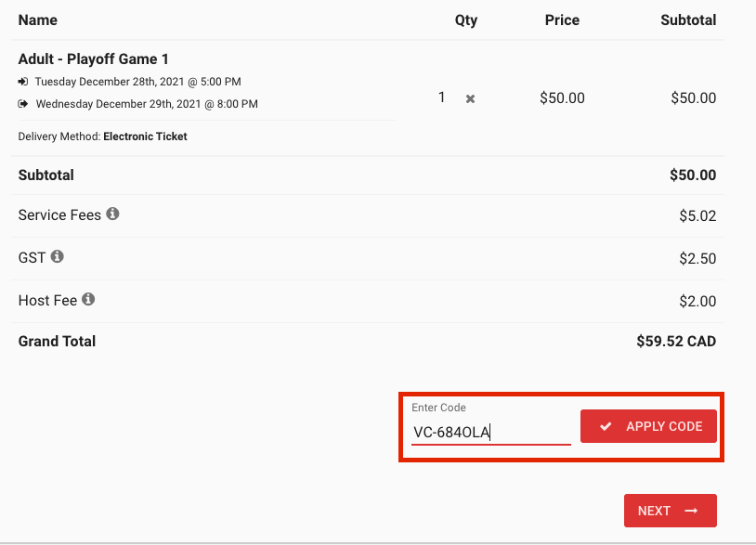Viewport: 756px width, 545px height.
Task: Select the Adult - Playoff Game 1 title
Action: pyautogui.click(x=94, y=58)
